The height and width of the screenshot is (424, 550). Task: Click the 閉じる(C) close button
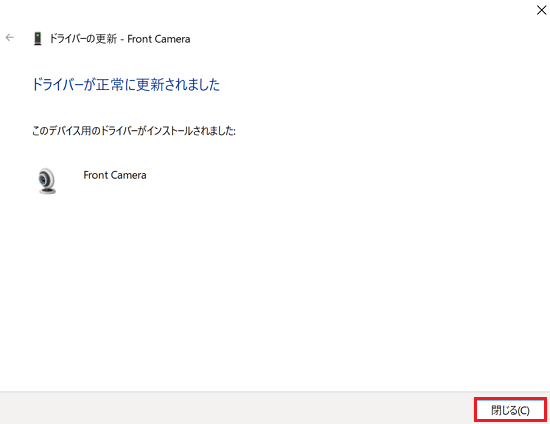[x=510, y=410]
